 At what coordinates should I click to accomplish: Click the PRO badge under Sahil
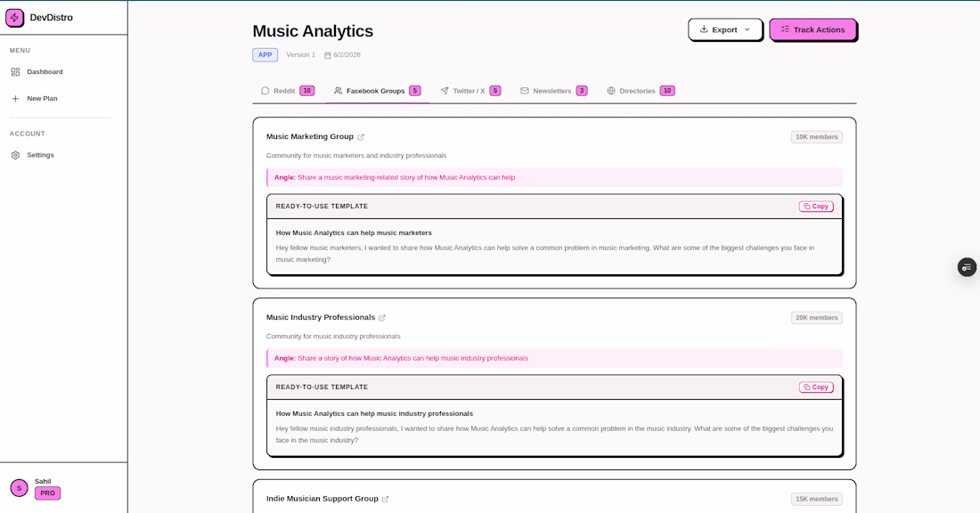point(47,493)
